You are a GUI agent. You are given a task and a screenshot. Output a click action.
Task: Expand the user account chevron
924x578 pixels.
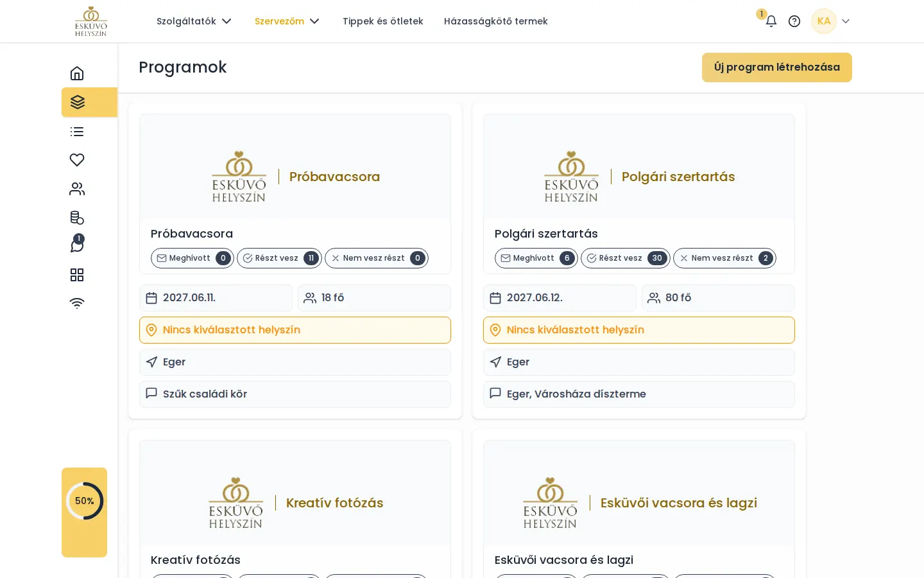[846, 21]
